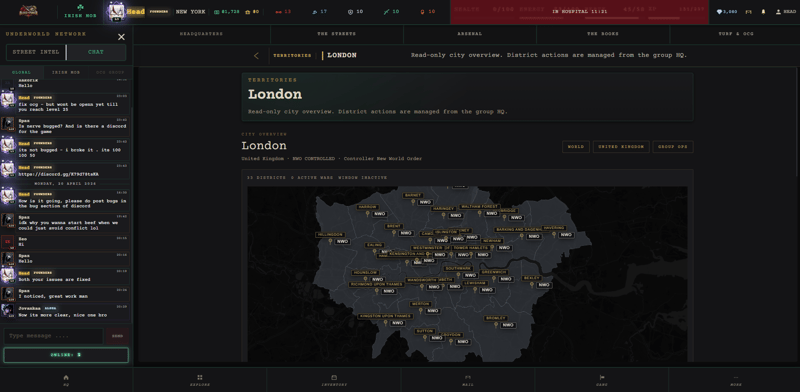Image resolution: width=800 pixels, height=392 pixels.
Task: Go to HQ in bottom navigation
Action: (x=66, y=380)
